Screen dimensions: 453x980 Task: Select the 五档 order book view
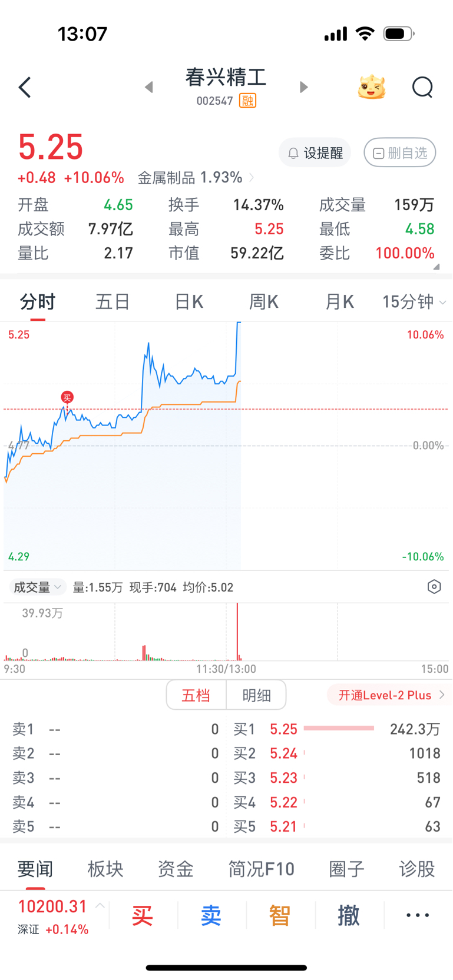(x=196, y=695)
